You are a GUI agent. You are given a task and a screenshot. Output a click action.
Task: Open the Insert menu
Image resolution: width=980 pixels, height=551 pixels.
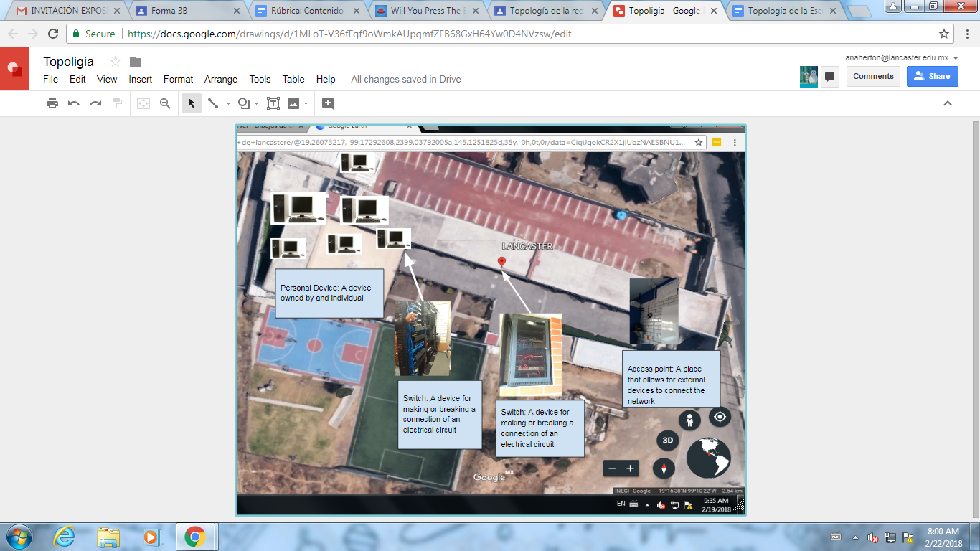[141, 79]
